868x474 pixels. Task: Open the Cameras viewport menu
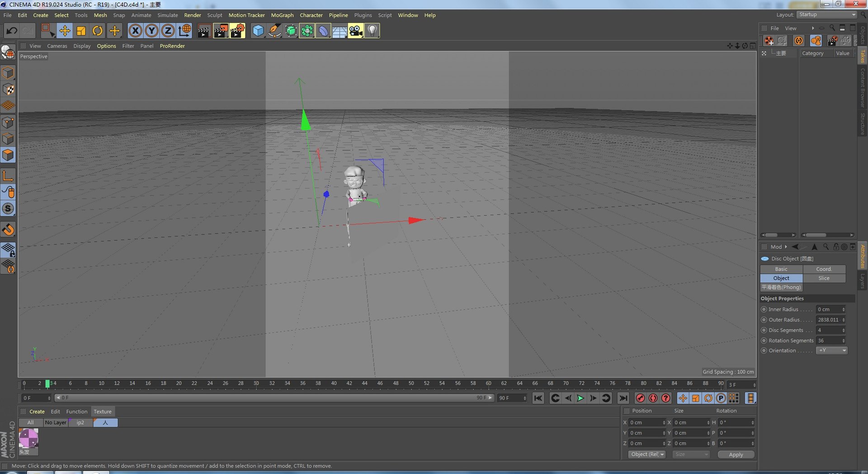click(57, 46)
